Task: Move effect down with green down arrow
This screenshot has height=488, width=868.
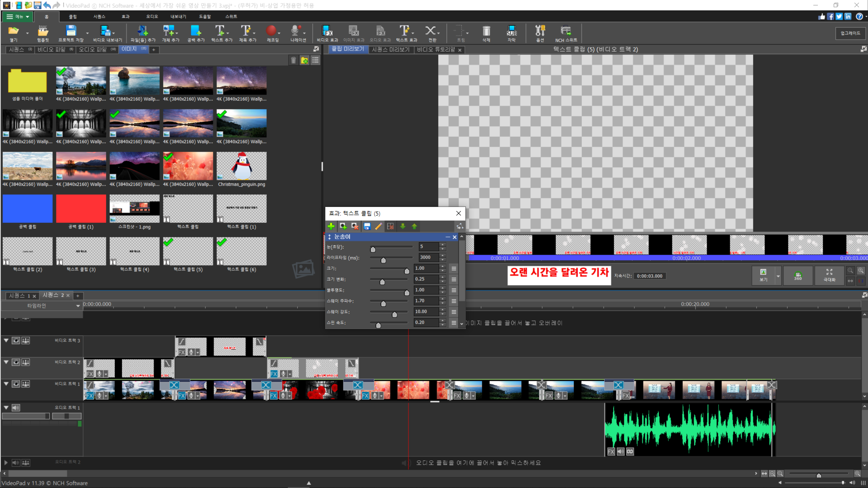Action: (403, 226)
